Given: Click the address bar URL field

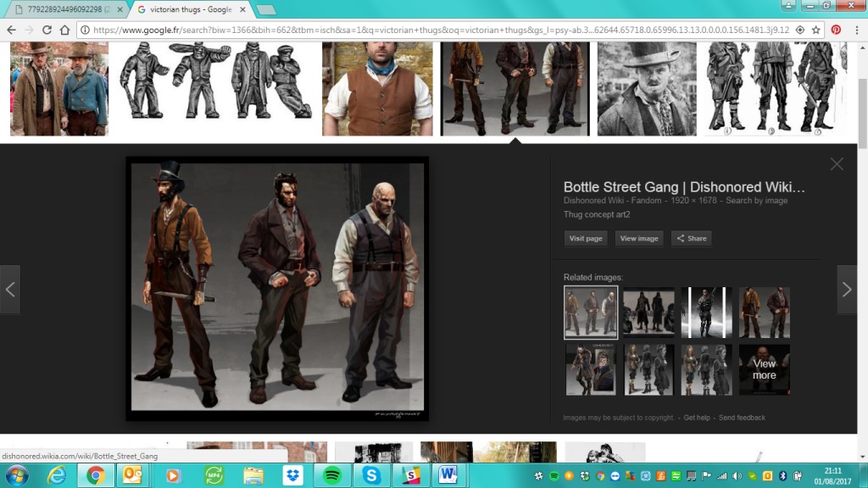Looking at the screenshot, I should click(x=441, y=30).
